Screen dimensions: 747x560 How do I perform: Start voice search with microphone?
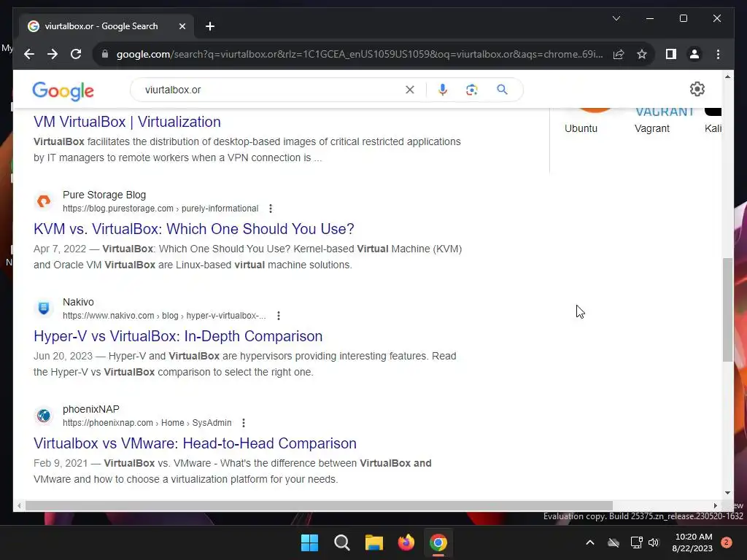coord(443,90)
